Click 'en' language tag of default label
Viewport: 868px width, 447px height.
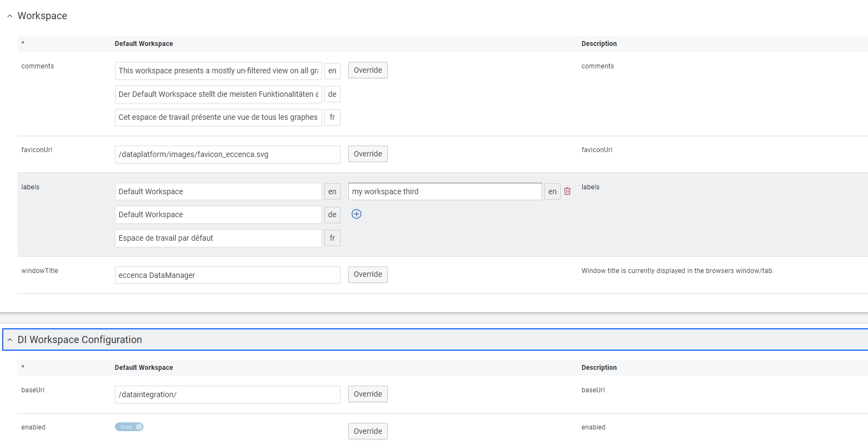click(332, 191)
